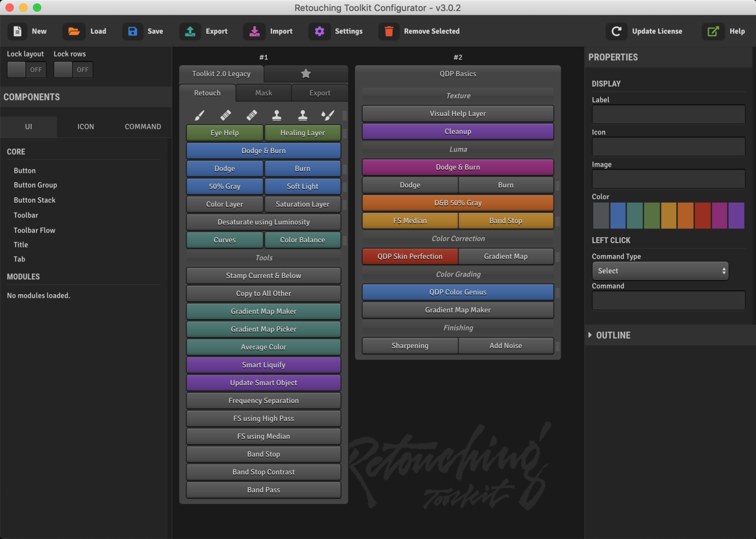Select the star tab in panel #1

tap(306, 74)
